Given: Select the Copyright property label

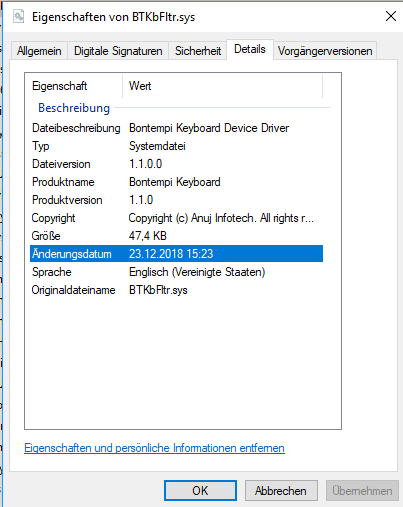Looking at the screenshot, I should point(53,218).
